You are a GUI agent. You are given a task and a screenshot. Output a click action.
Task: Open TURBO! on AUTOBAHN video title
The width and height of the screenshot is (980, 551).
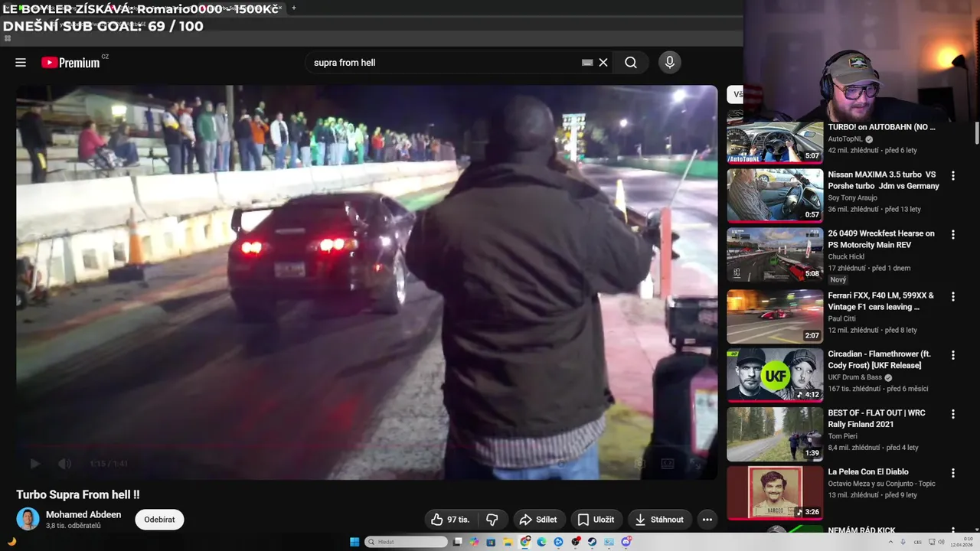pos(881,127)
